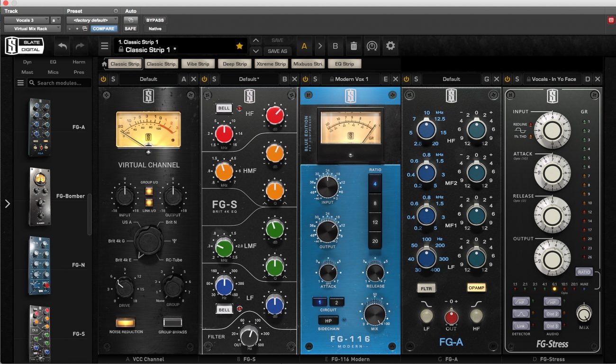
Task: Select previous preset with up chevron
Action: pos(255,41)
